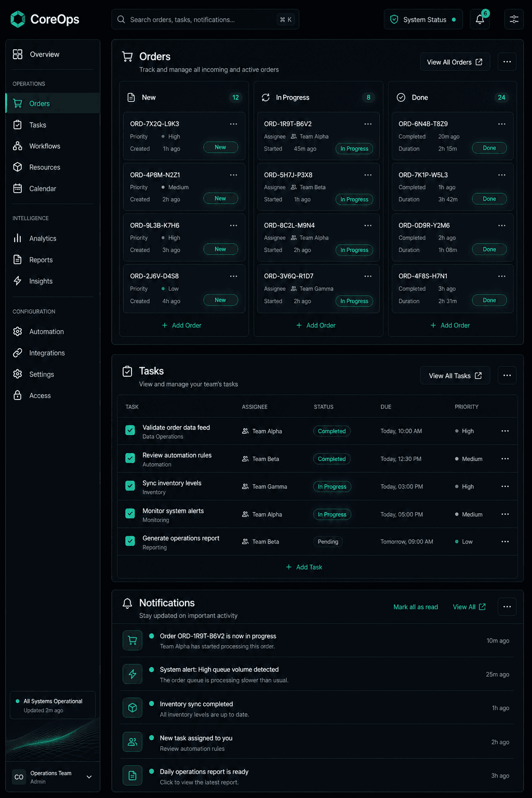The width and height of the screenshot is (532, 798).
Task: Uncheck the Generate operations report task
Action: pos(130,541)
